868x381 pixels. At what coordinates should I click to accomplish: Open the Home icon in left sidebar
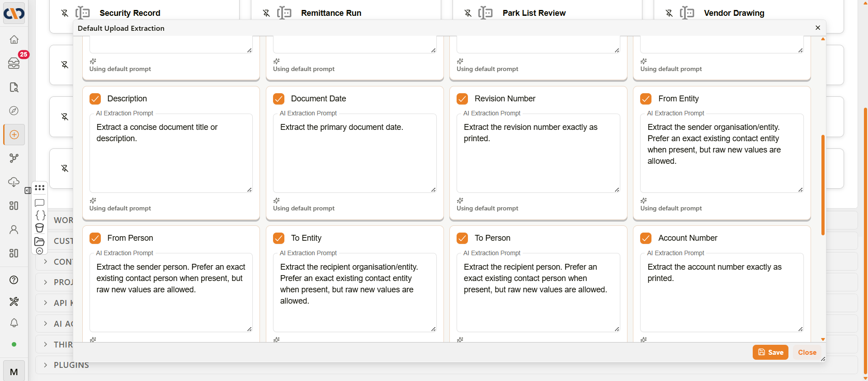pos(14,40)
